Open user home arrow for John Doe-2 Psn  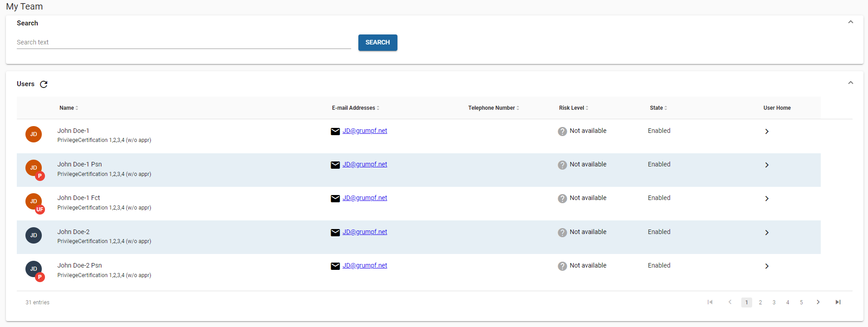point(767,266)
